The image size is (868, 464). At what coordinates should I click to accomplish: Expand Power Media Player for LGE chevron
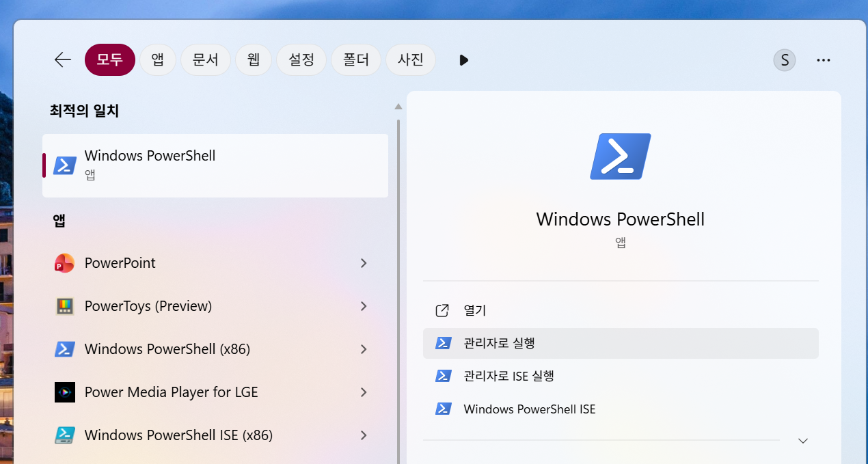pyautogui.click(x=364, y=392)
